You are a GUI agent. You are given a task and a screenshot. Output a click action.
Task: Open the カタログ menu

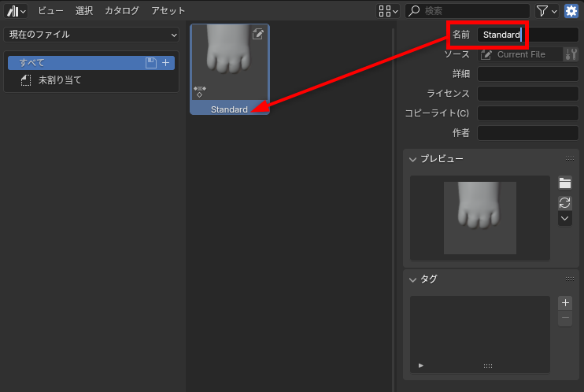point(121,11)
